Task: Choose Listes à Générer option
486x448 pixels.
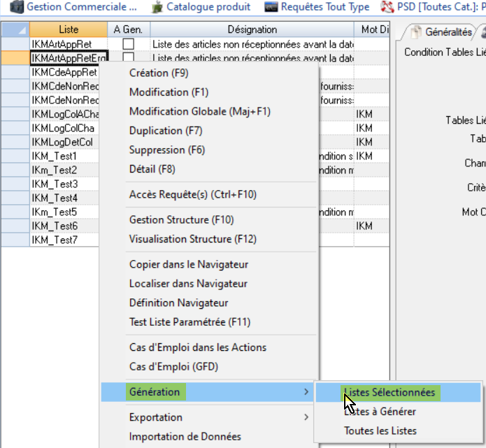Action: (x=380, y=412)
